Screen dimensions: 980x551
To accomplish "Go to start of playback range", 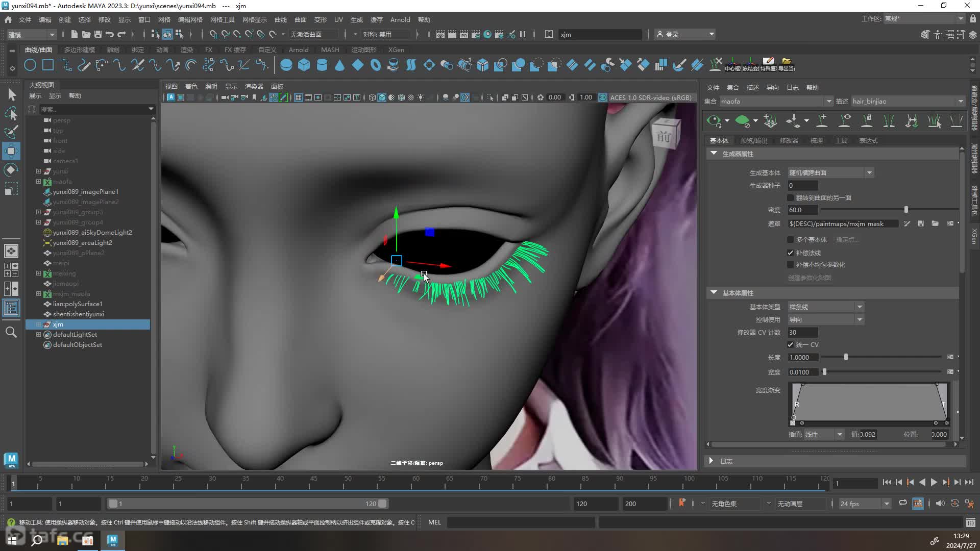I will (x=887, y=482).
